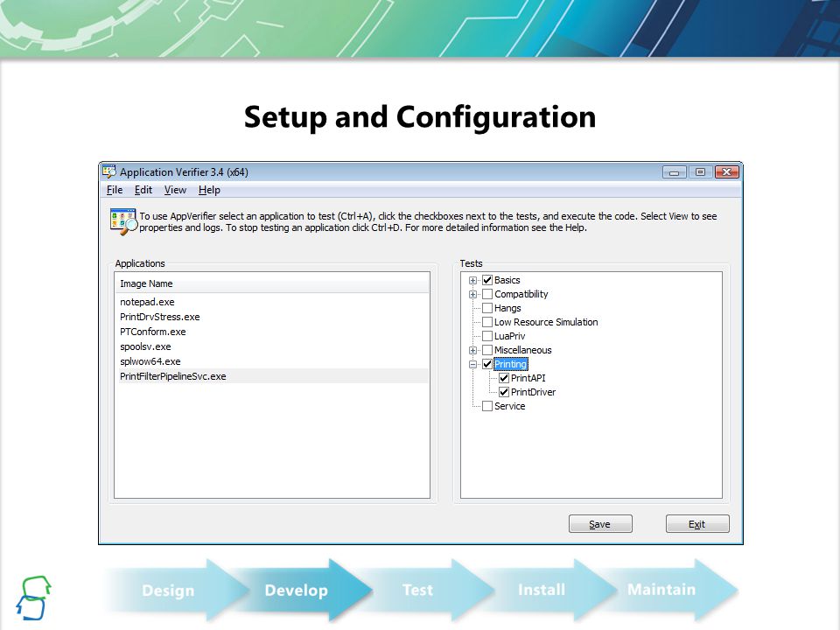
Task: Select the Compatibility test label
Action: tap(521, 294)
